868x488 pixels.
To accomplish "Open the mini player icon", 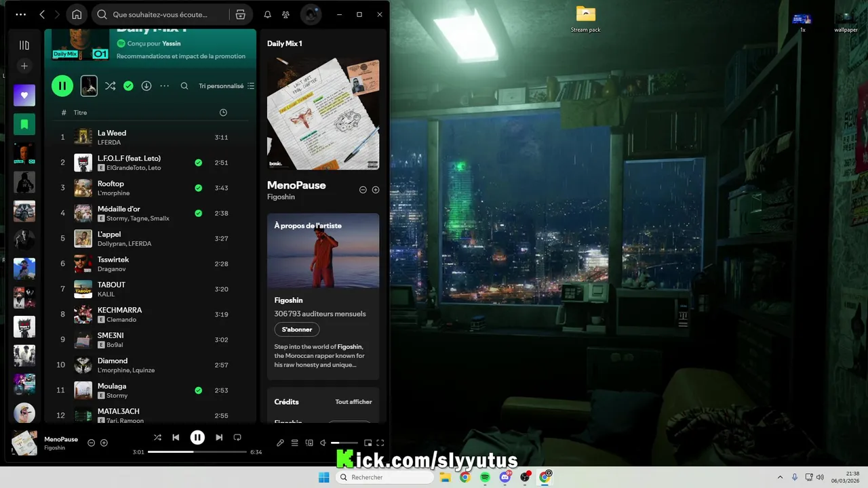I will click(368, 443).
